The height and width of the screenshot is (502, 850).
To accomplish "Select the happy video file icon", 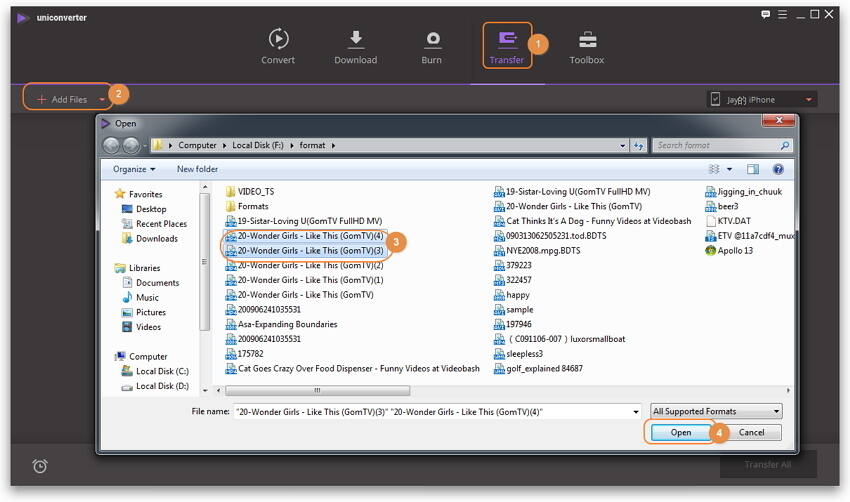I will pyautogui.click(x=499, y=295).
